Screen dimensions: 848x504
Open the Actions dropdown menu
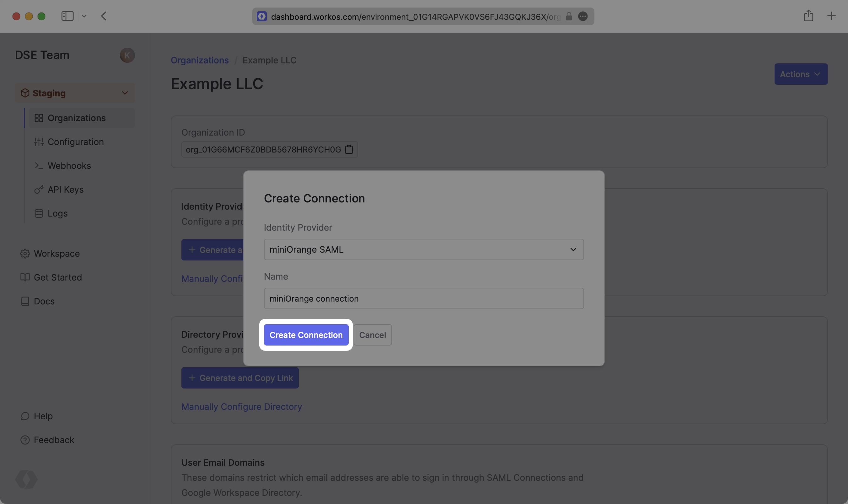pyautogui.click(x=801, y=74)
